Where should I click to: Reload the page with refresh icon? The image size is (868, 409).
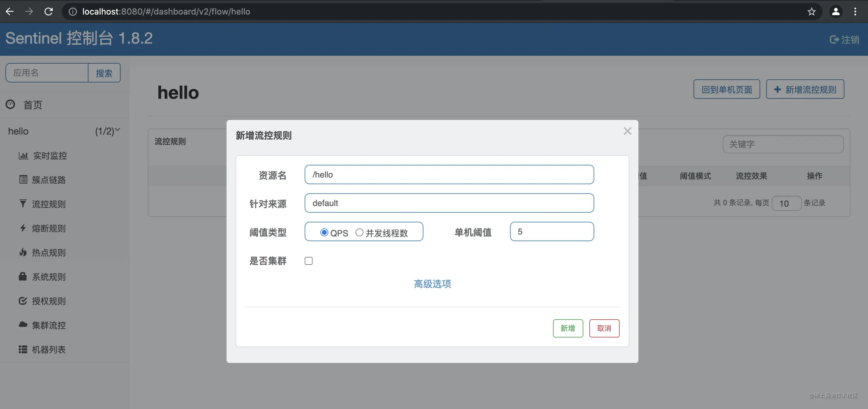[x=48, y=12]
